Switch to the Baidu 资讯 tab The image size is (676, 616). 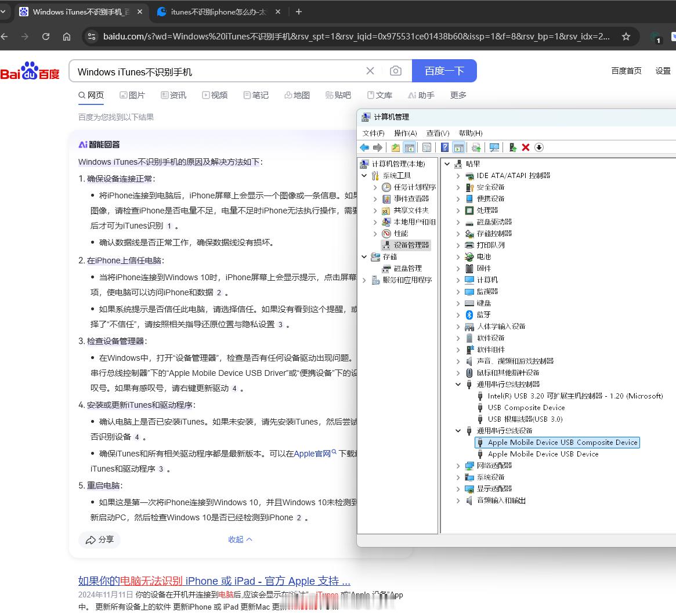[173, 95]
